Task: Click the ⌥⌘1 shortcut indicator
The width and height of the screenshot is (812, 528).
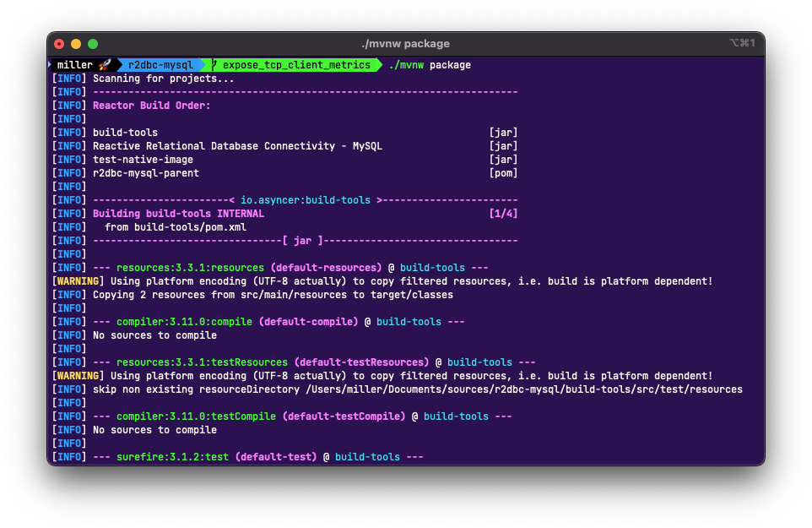Action: [x=742, y=42]
